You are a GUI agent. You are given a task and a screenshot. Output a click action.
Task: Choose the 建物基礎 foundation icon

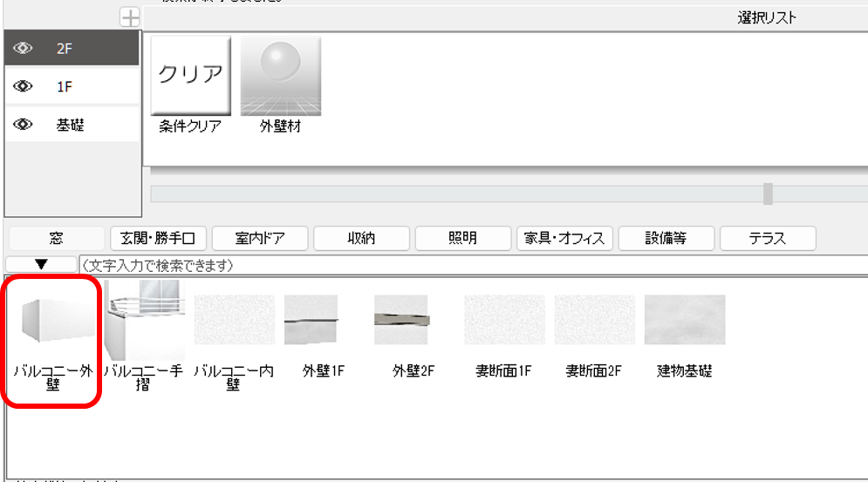coord(684,321)
